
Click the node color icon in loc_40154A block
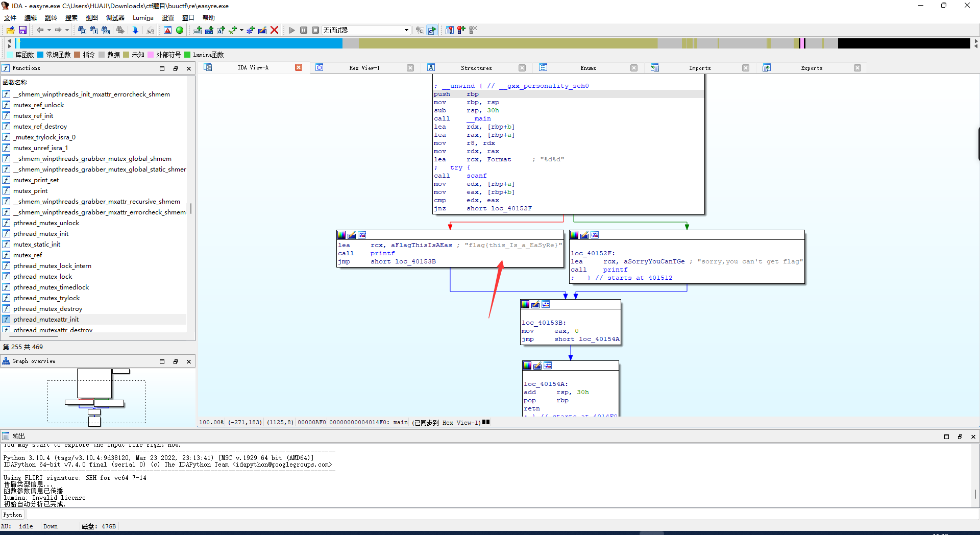527,366
